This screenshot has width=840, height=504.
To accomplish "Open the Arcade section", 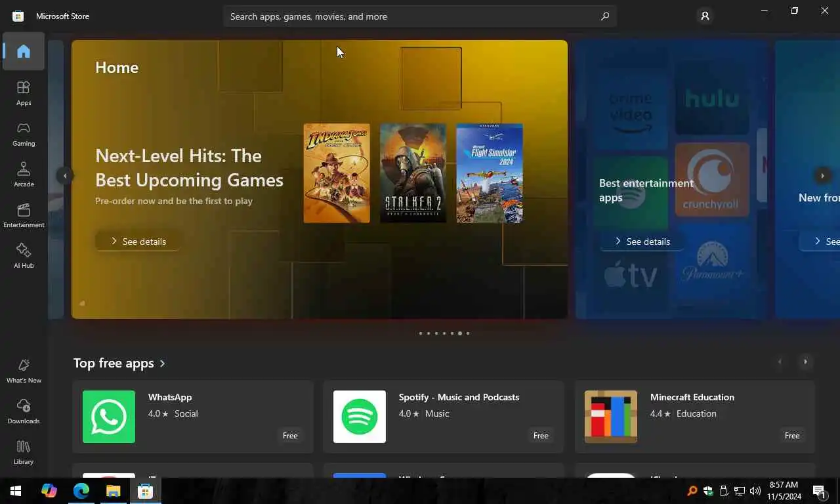I will point(24,175).
